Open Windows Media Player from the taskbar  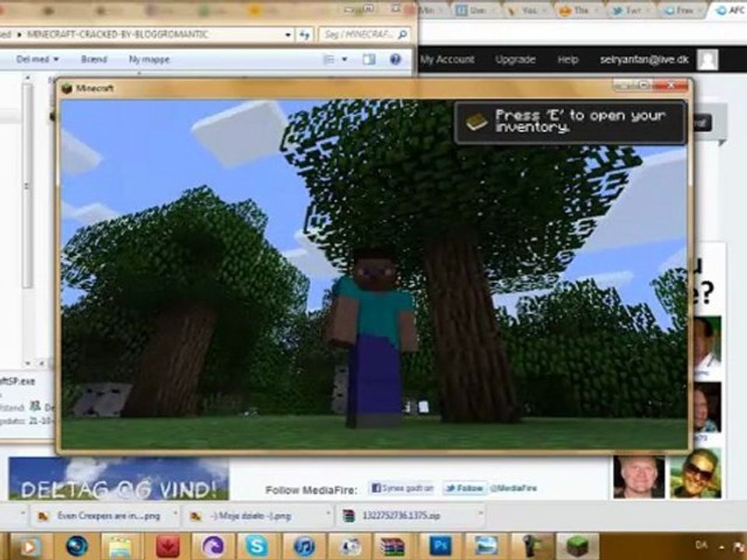tap(29, 547)
